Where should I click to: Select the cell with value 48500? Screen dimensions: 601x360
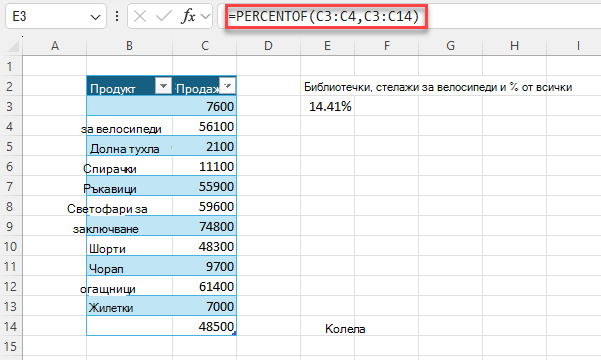[205, 326]
